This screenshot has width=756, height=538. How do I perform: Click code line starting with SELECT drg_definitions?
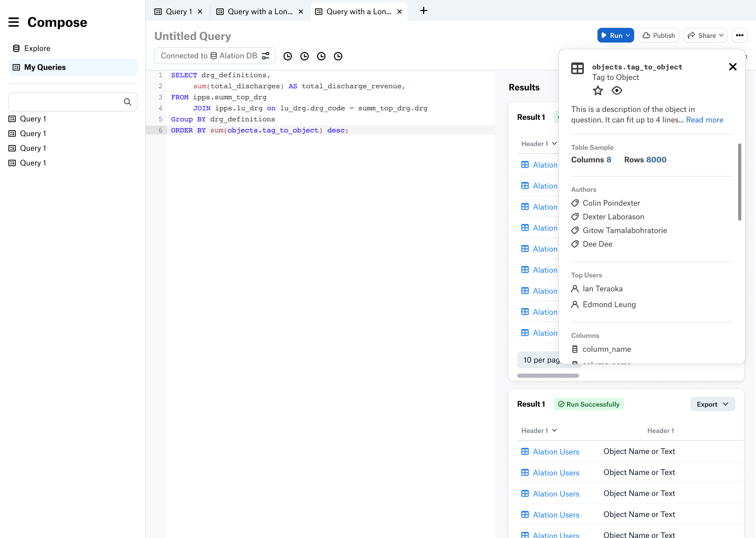[x=220, y=75]
